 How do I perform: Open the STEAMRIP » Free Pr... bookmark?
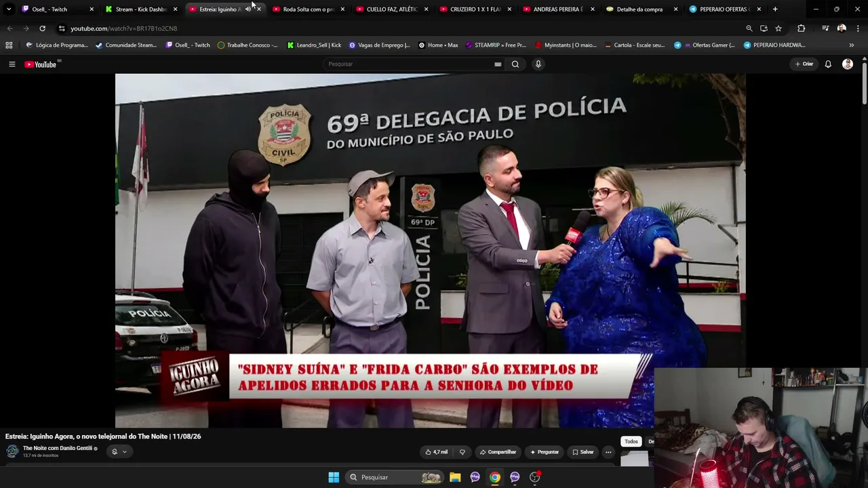[x=496, y=45]
